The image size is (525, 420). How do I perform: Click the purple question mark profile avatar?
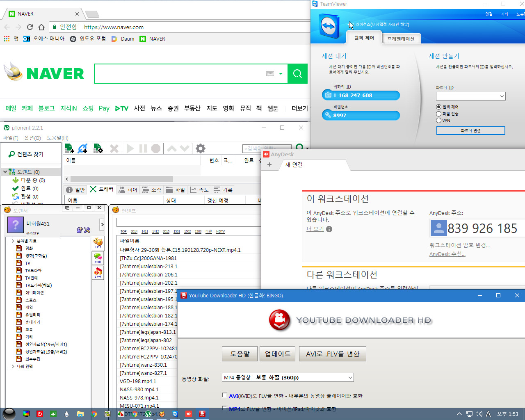16,225
